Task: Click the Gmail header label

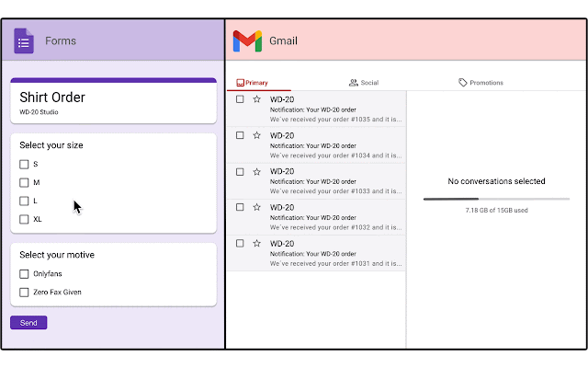Action: (283, 40)
